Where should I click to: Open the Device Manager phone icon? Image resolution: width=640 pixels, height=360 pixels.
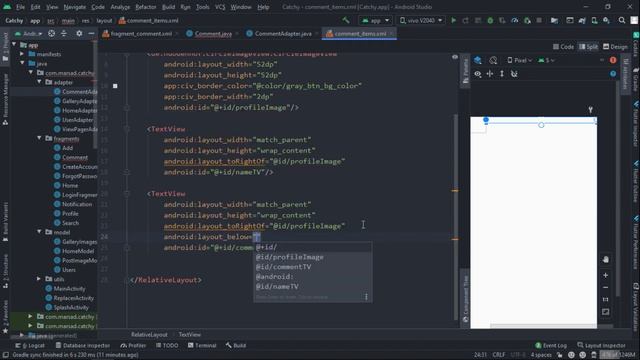point(594,20)
